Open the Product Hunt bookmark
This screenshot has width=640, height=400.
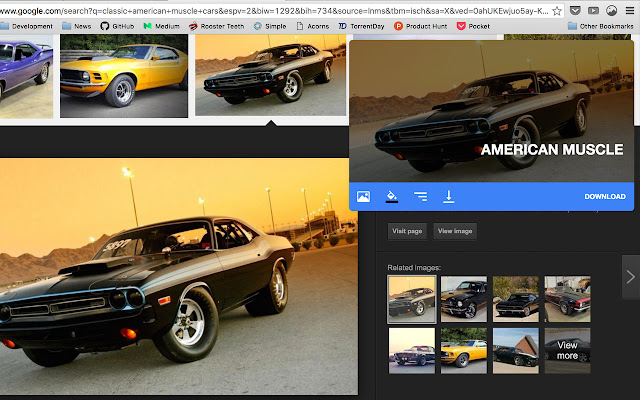click(x=420, y=26)
